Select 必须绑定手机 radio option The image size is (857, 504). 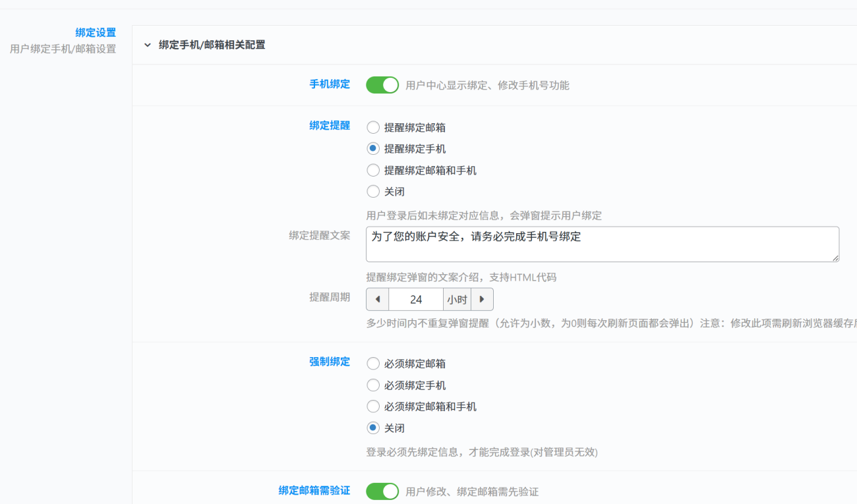(x=373, y=385)
